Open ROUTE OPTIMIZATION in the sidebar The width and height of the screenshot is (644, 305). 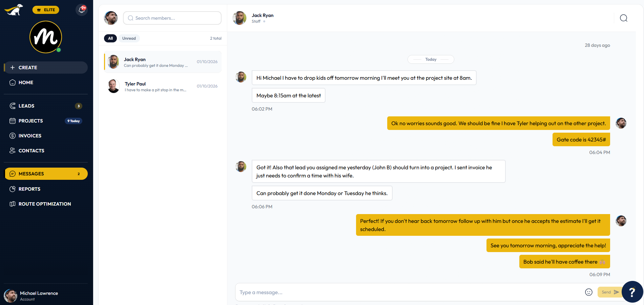pyautogui.click(x=46, y=204)
